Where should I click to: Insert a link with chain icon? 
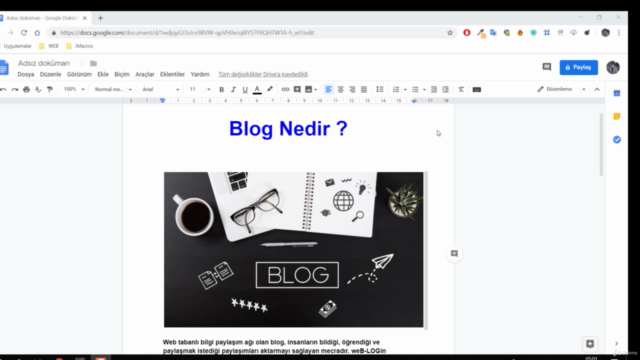[x=285, y=89]
